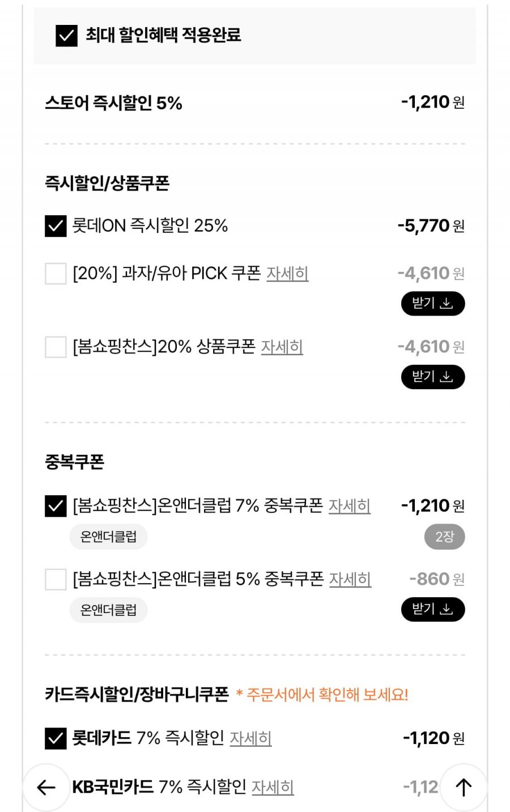Open 자세히 for 봄쇼핑찬스 20% 상품쿠폰
This screenshot has width=510, height=812.
click(x=282, y=347)
